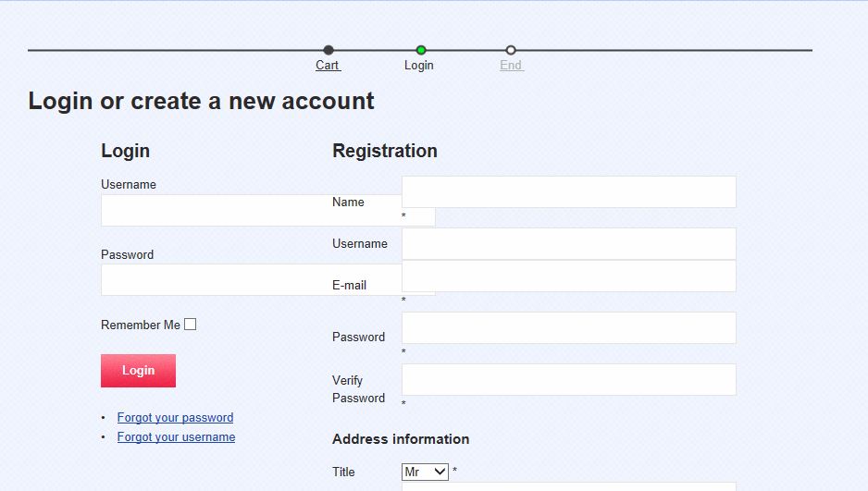Viewport: 868px width, 491px height.
Task: Focus the Registration E-mail field
Action: (568, 276)
